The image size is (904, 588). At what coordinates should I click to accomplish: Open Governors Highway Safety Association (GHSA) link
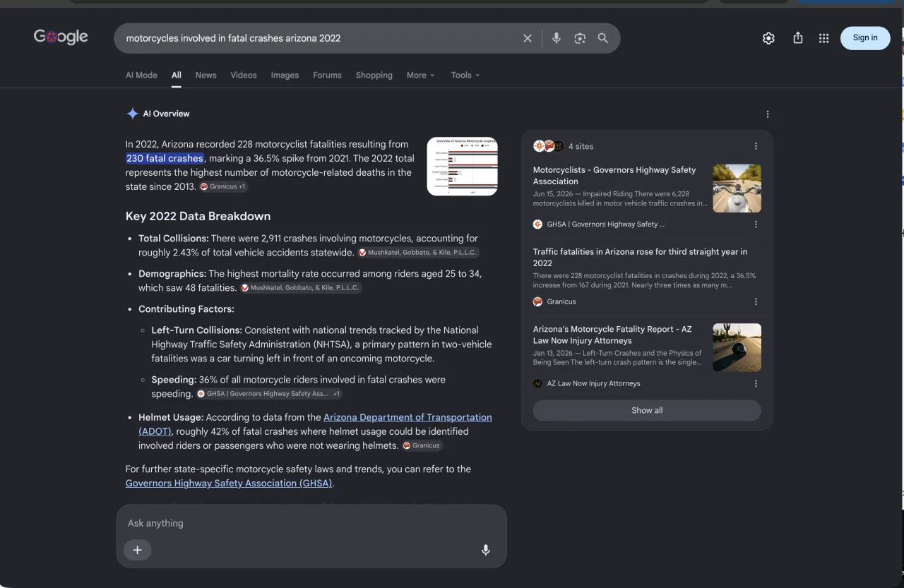click(x=229, y=484)
